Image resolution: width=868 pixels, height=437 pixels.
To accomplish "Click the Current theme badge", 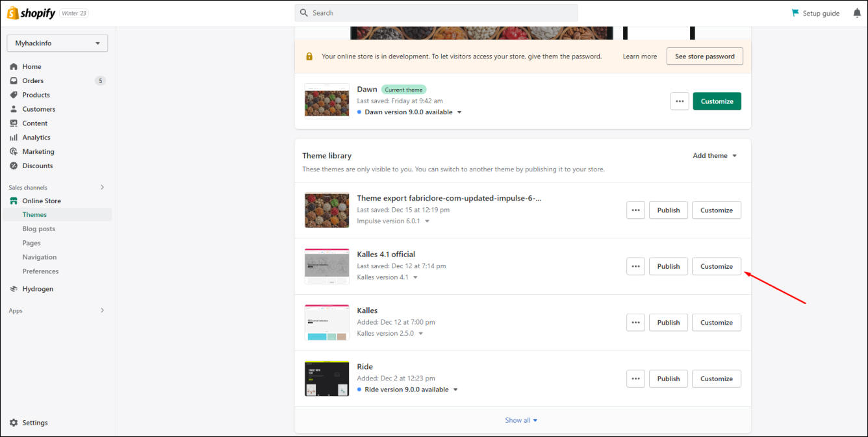I will 404,90.
